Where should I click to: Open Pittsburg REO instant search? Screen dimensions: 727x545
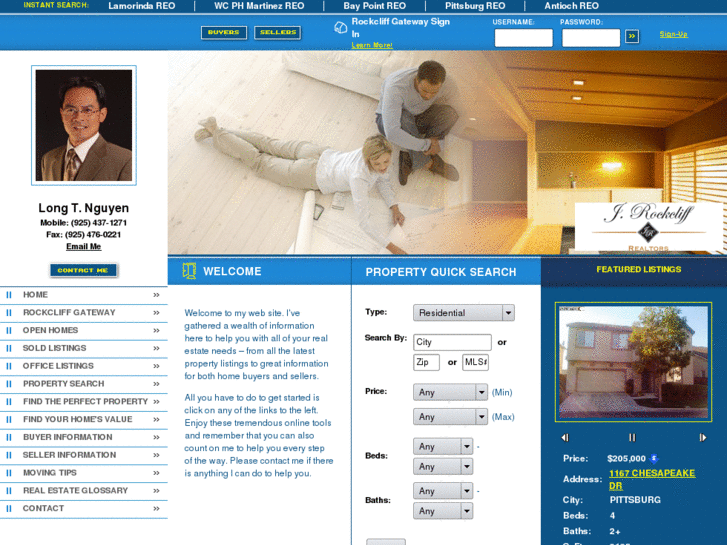click(475, 6)
